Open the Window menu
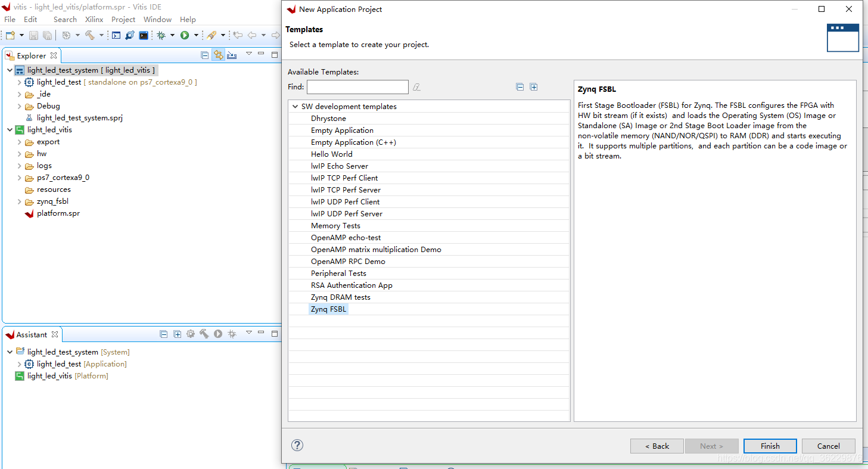 tap(157, 20)
